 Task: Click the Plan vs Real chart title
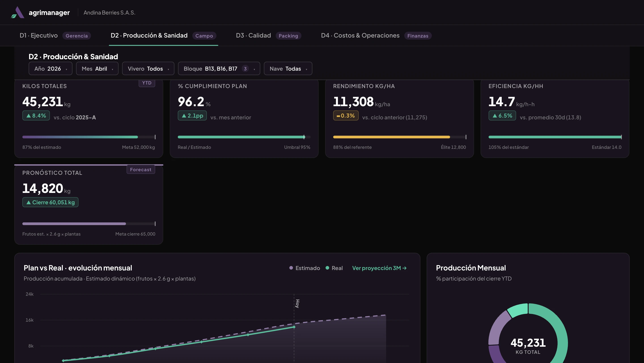pos(78,268)
